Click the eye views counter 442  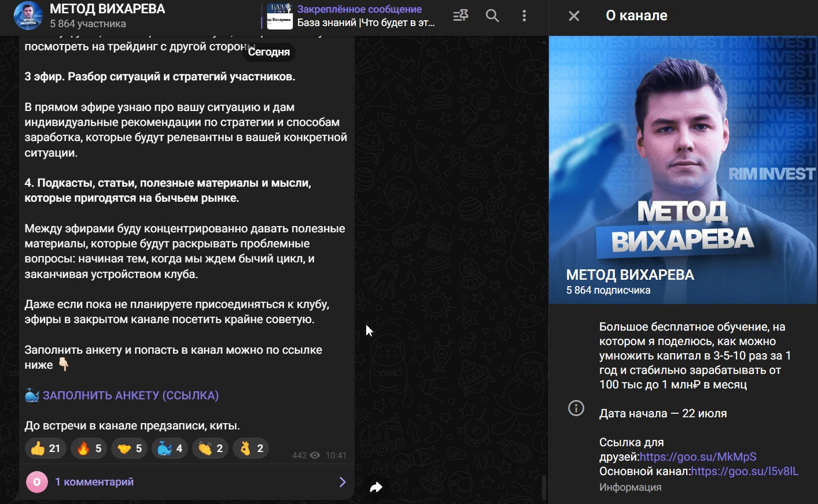[x=306, y=455]
